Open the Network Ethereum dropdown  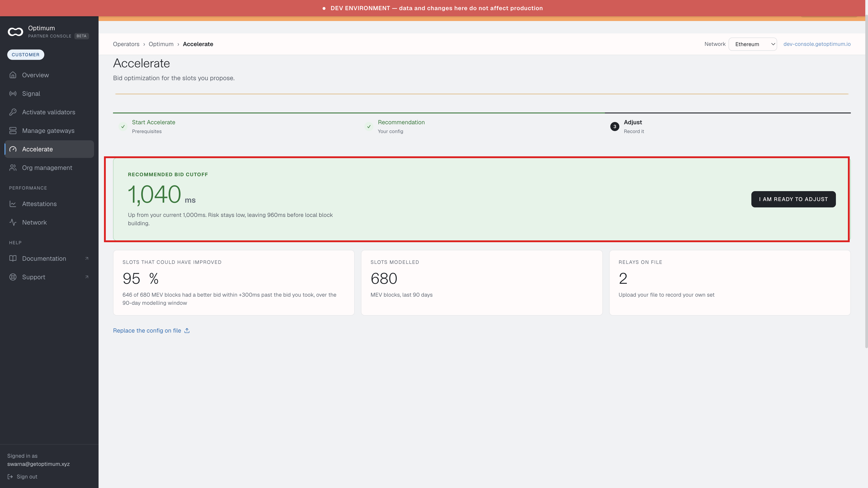(x=752, y=44)
